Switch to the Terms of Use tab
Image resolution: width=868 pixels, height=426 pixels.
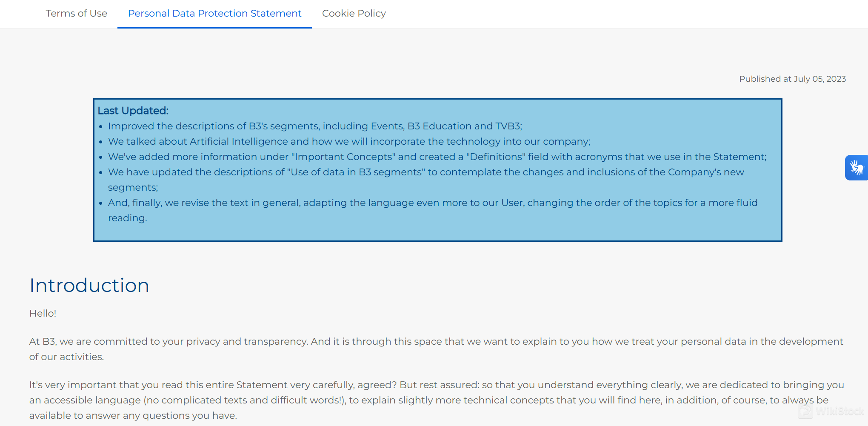pyautogui.click(x=77, y=13)
